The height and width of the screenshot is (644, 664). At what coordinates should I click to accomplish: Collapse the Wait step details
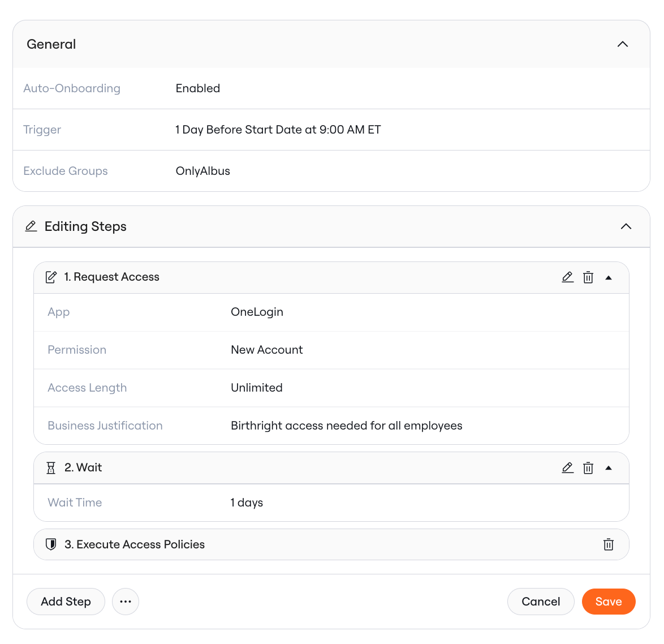[609, 468]
